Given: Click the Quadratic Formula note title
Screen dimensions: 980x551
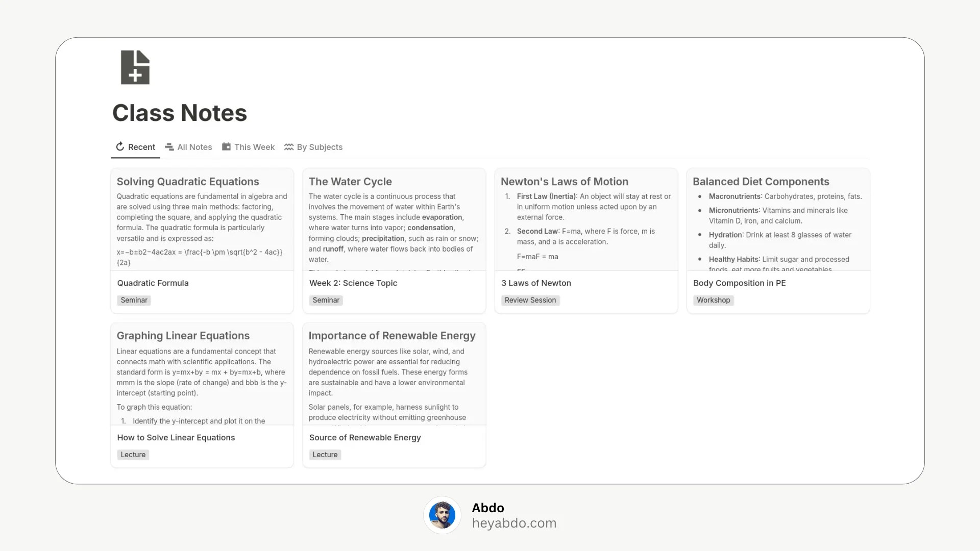Looking at the screenshot, I should pos(153,283).
